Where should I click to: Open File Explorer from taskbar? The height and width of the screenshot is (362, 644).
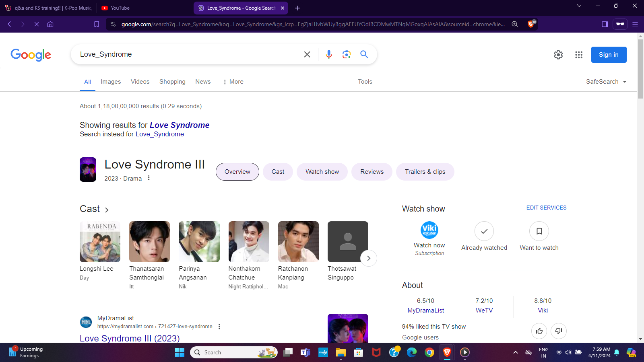pyautogui.click(x=341, y=352)
